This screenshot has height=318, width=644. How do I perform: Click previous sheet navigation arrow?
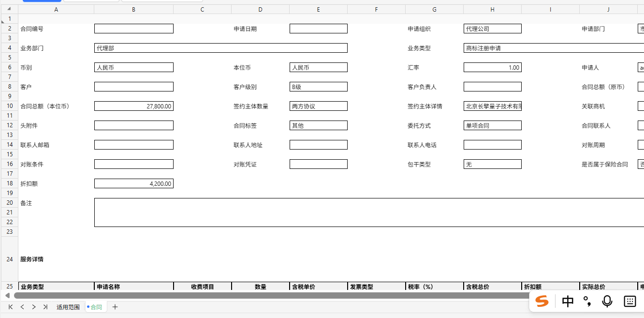[x=22, y=307]
